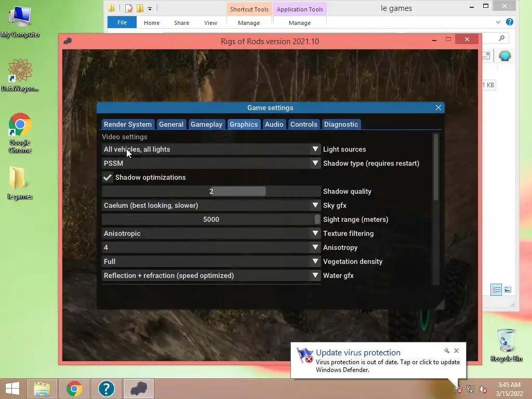Open the Diagnostic tab
Screen dimensions: 532x399
click(x=341, y=124)
